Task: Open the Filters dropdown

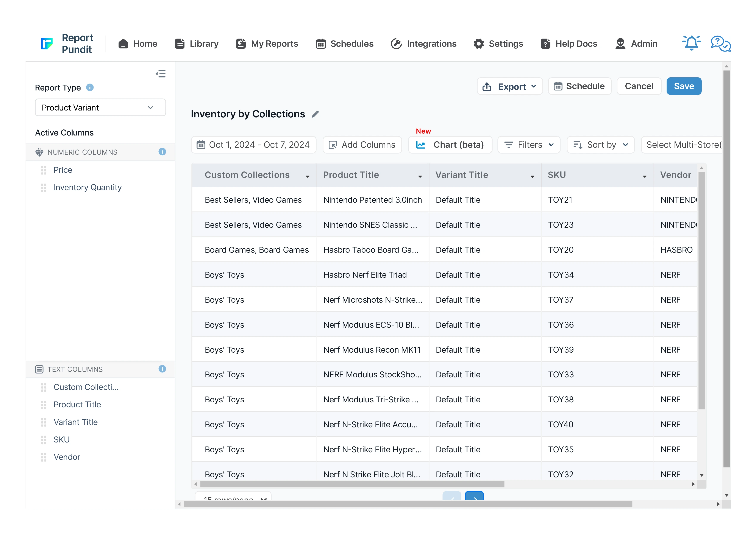Action: pyautogui.click(x=529, y=145)
